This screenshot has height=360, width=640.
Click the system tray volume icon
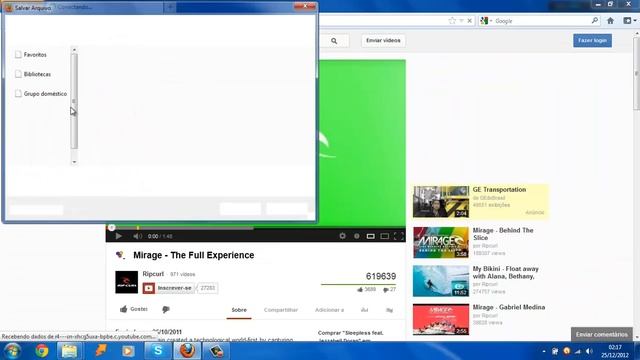coord(589,351)
